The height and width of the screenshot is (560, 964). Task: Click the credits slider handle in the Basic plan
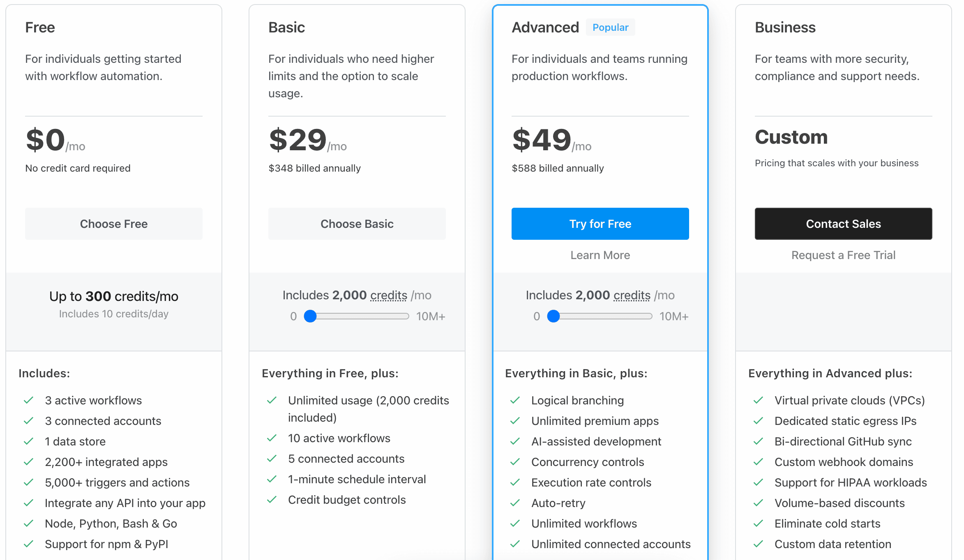310,316
